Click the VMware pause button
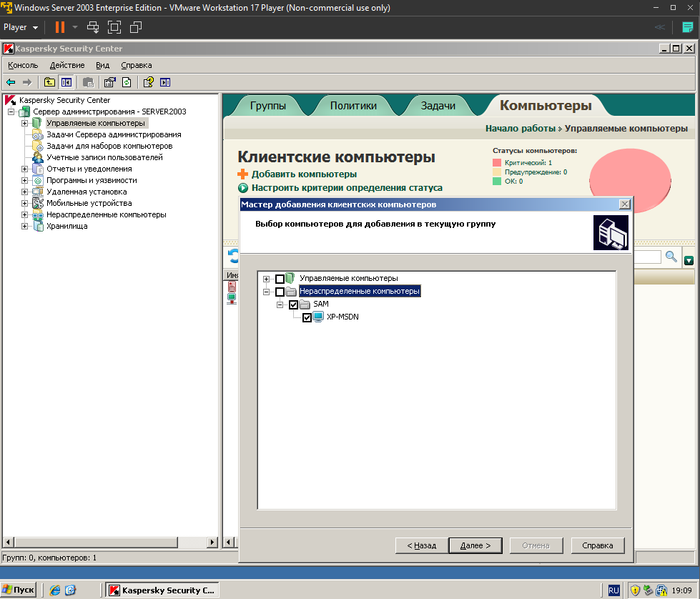The image size is (700, 599). point(60,27)
